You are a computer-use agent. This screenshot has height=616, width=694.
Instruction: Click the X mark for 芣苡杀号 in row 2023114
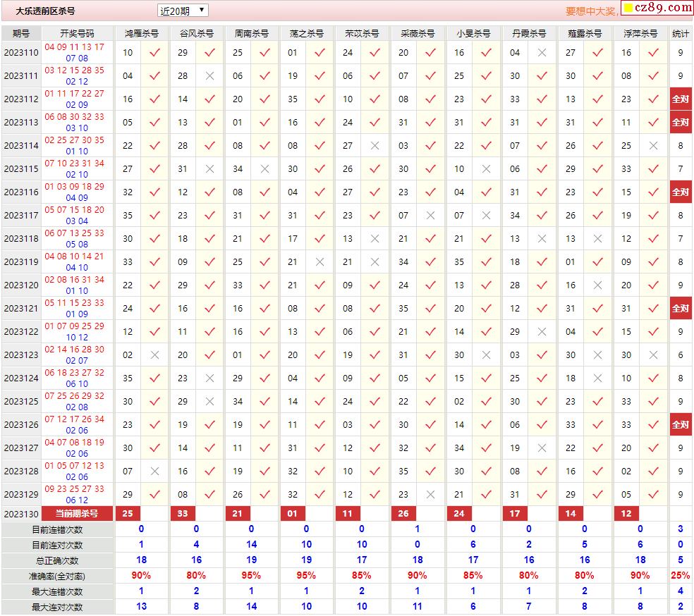pyautogui.click(x=375, y=145)
